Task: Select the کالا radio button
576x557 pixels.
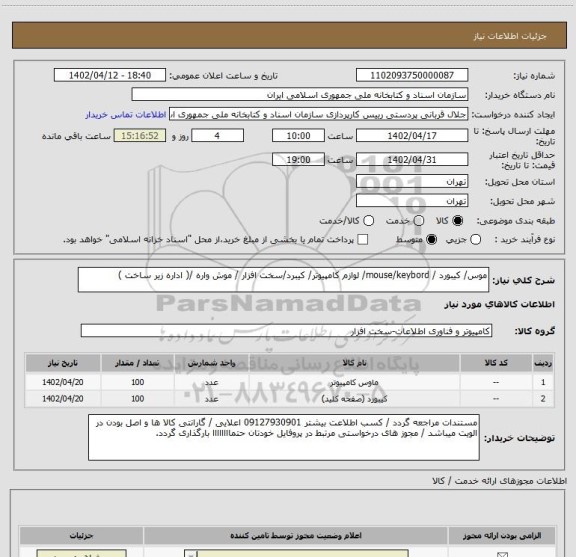Action: [458, 220]
